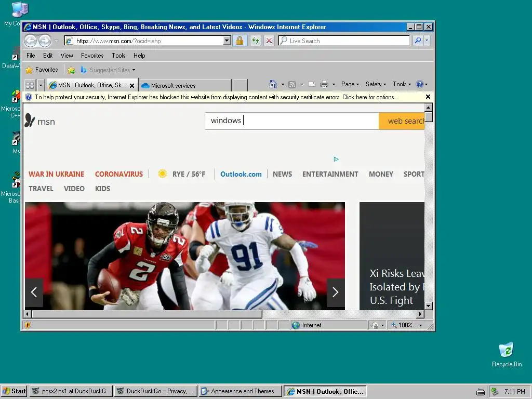Click the Help question mark icon in command bar

pos(420,84)
